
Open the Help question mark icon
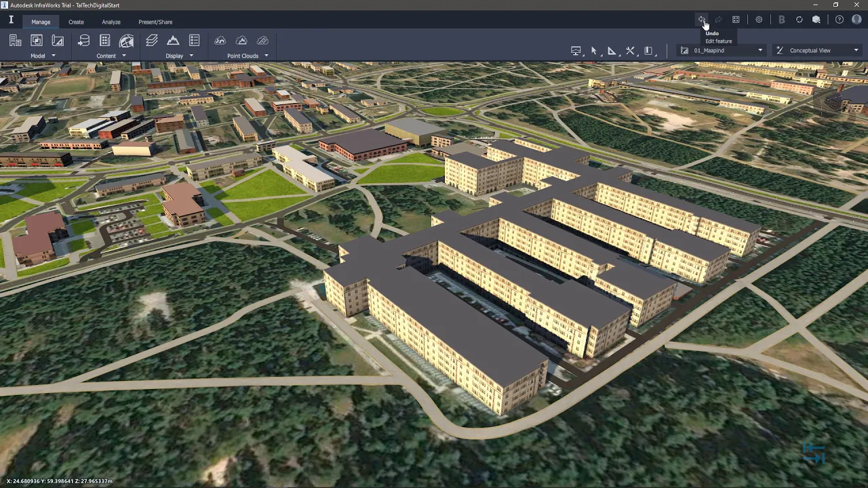click(840, 20)
